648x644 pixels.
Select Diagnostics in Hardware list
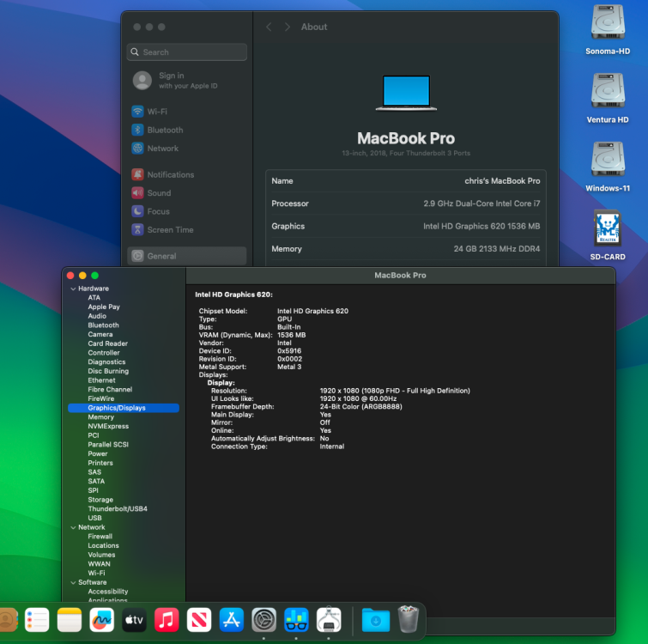click(x=106, y=361)
